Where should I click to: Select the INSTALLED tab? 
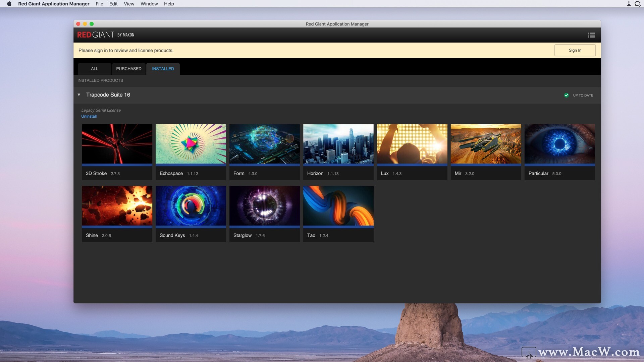point(163,69)
